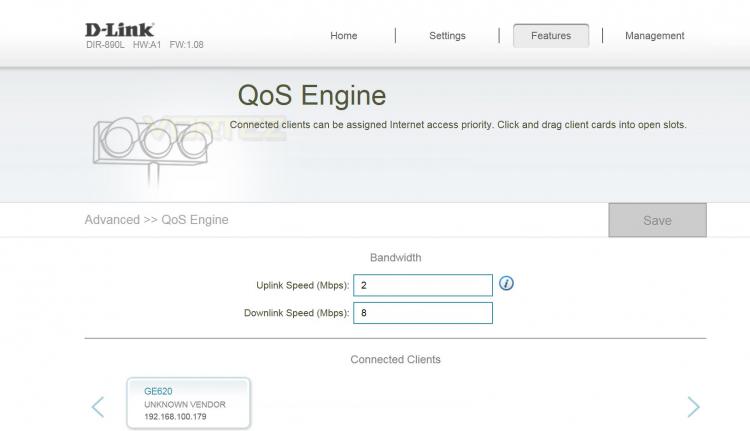The height and width of the screenshot is (431, 750).
Task: Show next connected clients with right arrow
Action: pos(694,407)
